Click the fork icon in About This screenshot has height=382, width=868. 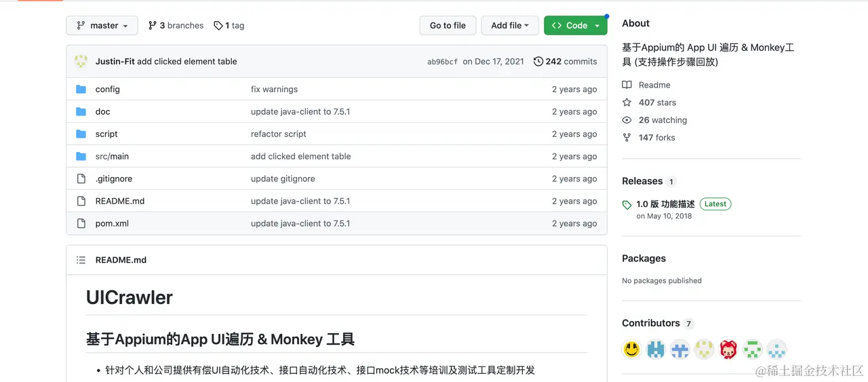pos(627,138)
